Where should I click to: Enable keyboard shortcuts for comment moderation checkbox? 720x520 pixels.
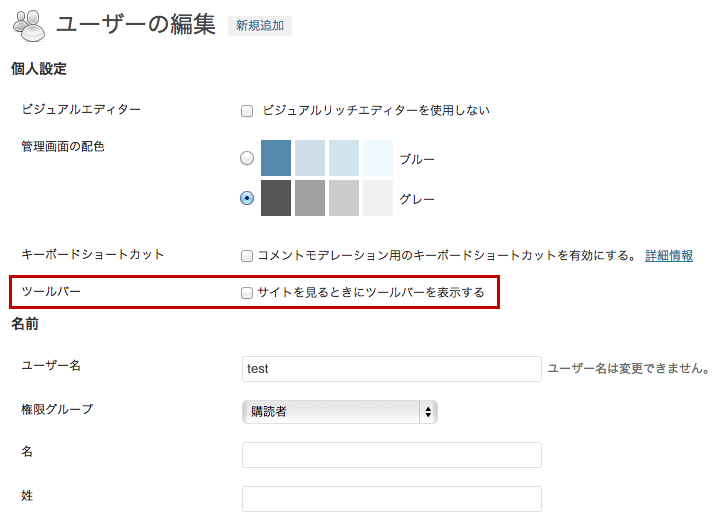pos(247,256)
